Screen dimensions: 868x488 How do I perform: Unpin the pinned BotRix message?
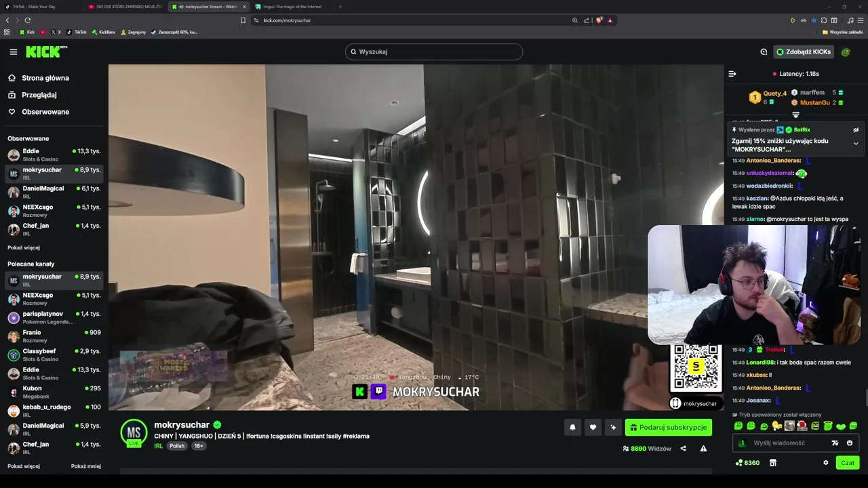point(856,129)
